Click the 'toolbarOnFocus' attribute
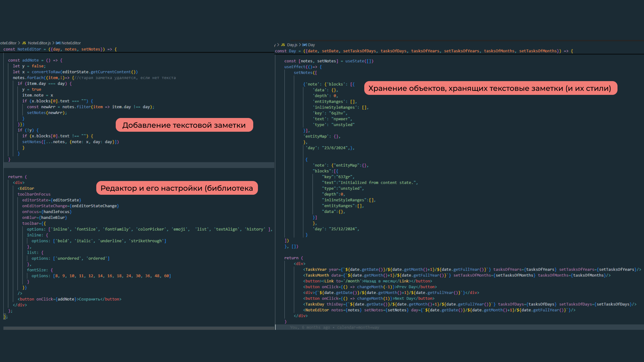This screenshot has width=644, height=362. coord(34,194)
